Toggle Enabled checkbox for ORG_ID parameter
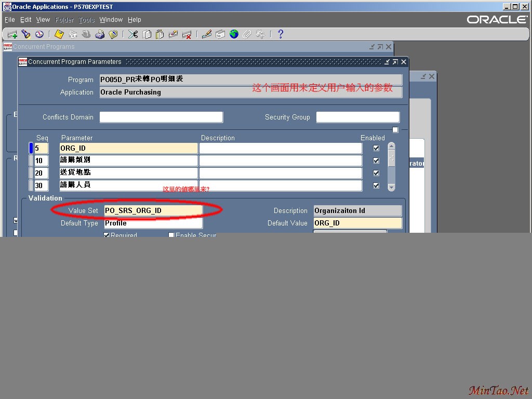Screen dimensions: 532x399 click(376, 148)
